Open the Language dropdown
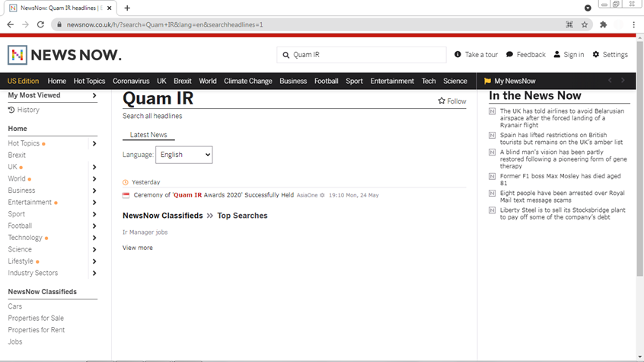The height and width of the screenshot is (362, 644). (x=184, y=155)
